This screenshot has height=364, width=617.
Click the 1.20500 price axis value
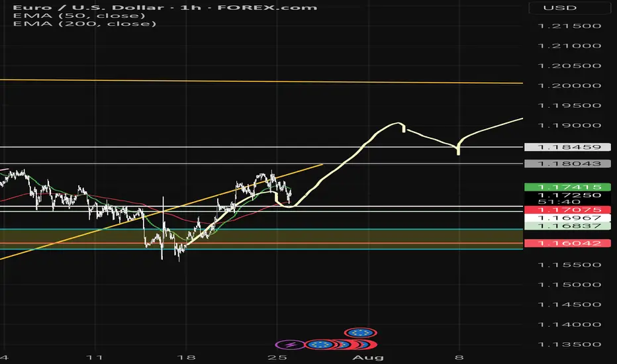coord(569,66)
